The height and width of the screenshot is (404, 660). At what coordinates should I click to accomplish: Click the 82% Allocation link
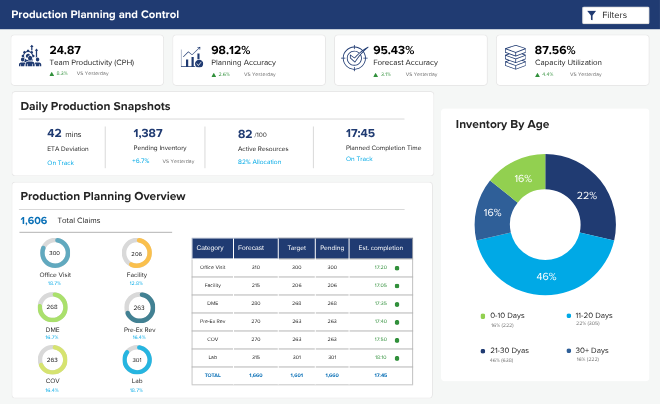tap(259, 162)
